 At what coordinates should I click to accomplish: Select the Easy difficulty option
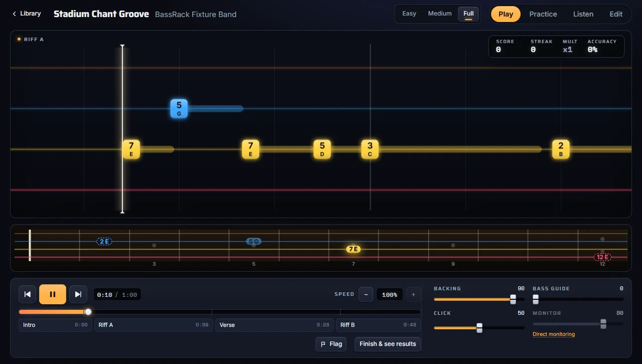(x=409, y=14)
